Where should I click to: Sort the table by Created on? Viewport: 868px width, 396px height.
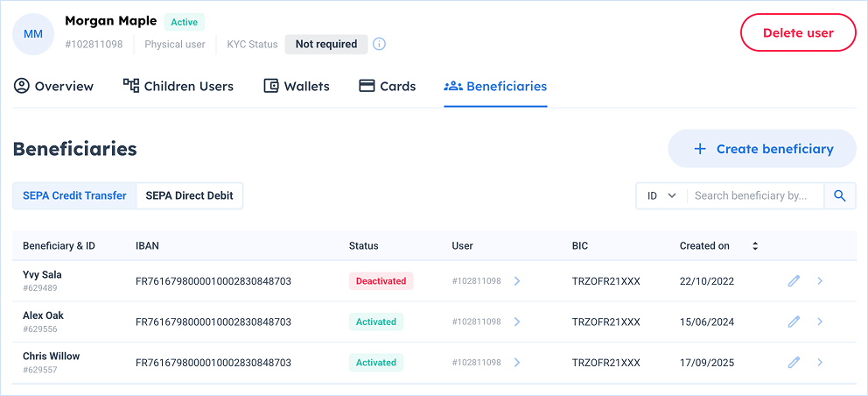click(754, 246)
